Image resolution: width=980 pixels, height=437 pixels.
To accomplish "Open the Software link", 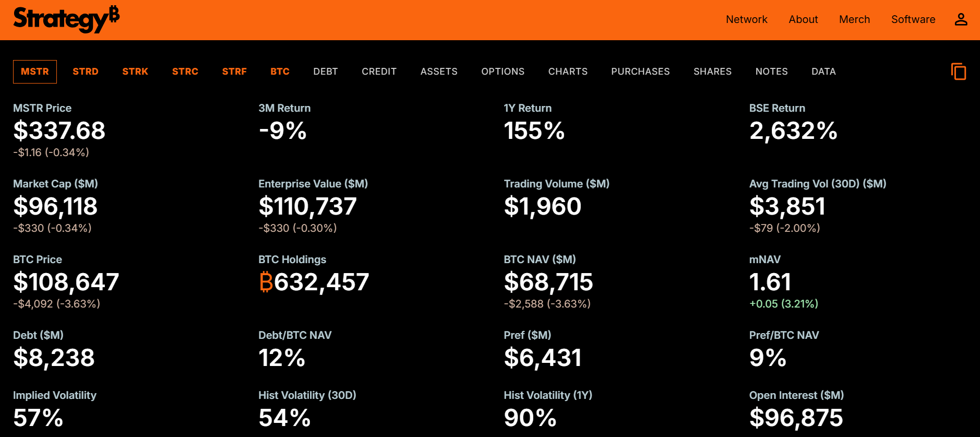I will coord(913,19).
